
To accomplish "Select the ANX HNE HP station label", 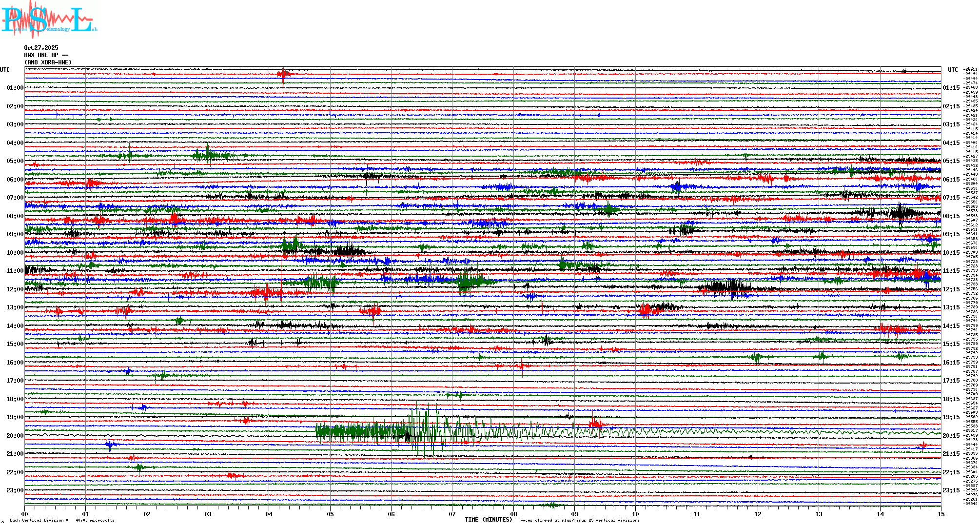I will (x=46, y=55).
